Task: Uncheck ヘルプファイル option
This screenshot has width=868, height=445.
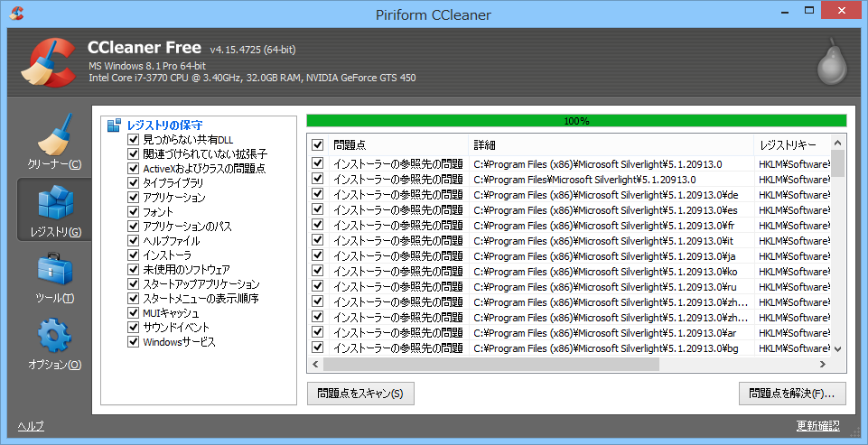Action: (133, 241)
